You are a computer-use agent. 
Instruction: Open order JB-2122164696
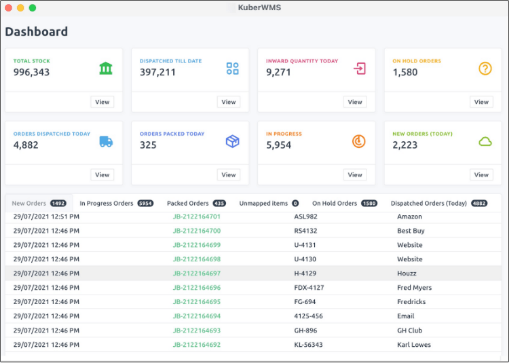tap(197, 288)
